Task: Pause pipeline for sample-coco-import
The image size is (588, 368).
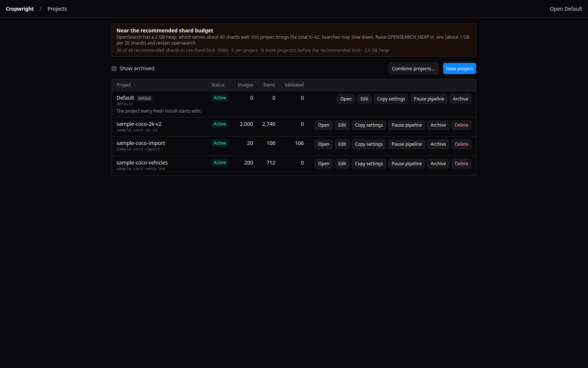Action: point(407,144)
